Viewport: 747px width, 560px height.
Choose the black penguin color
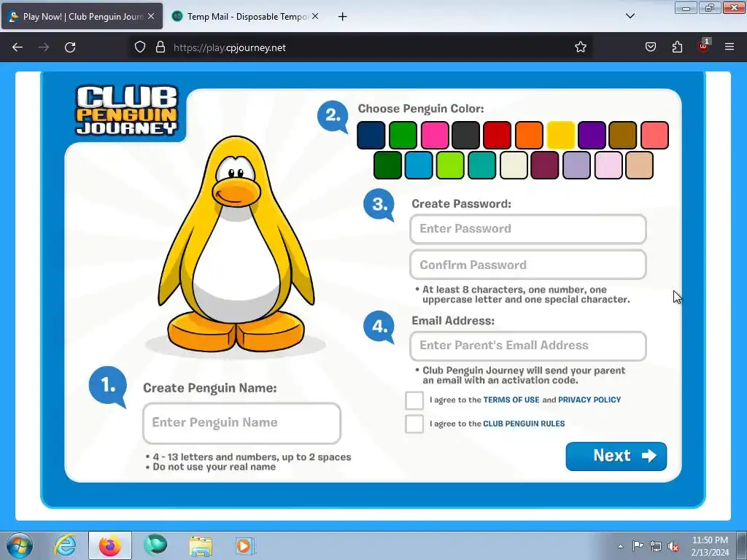466,135
